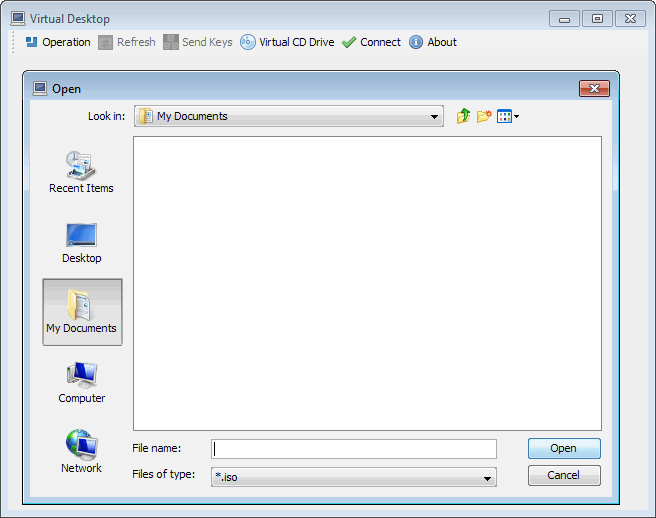This screenshot has width=656, height=518.
Task: Open the view menu icon
Action: coord(508,116)
